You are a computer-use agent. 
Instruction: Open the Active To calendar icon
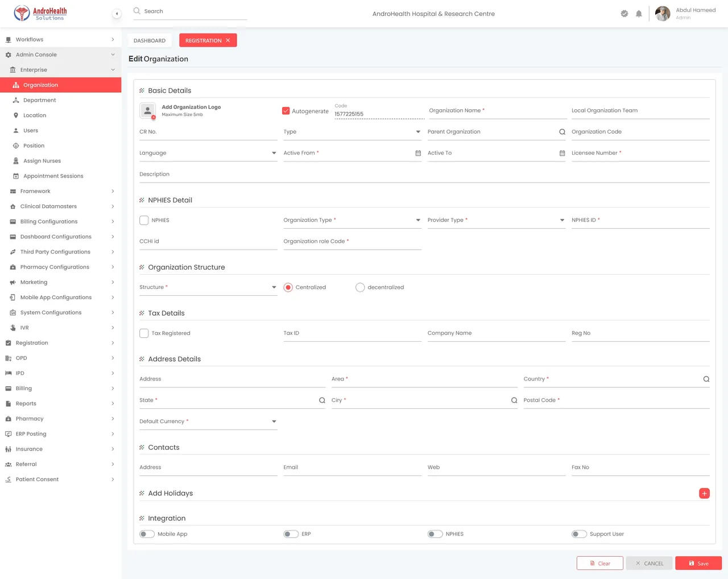(562, 153)
